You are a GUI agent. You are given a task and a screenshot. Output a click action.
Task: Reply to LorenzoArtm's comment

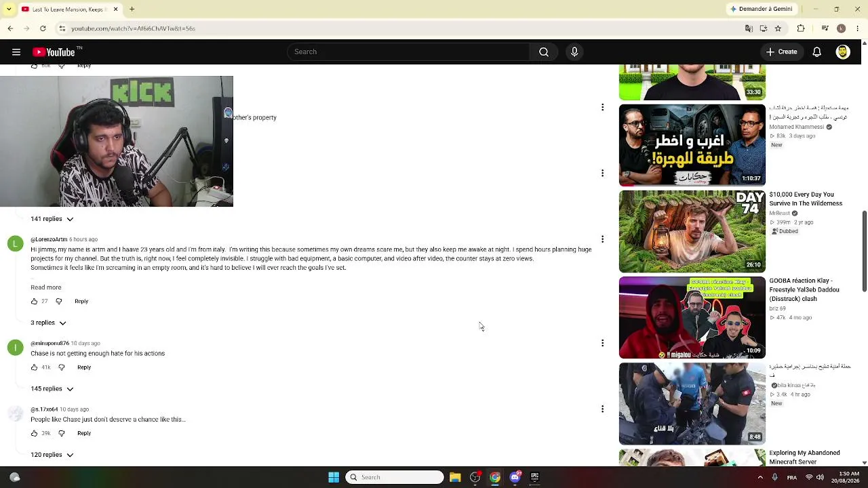(81, 302)
